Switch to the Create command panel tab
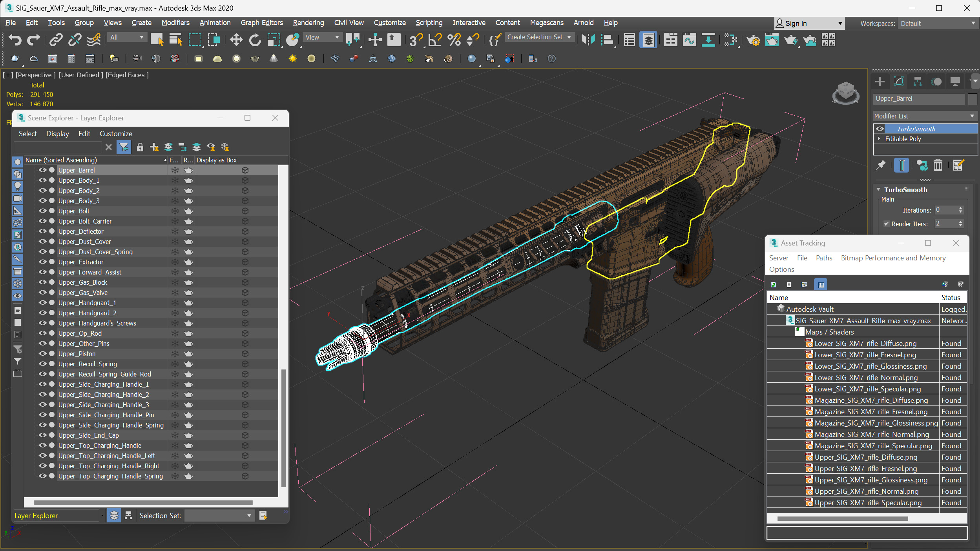The height and width of the screenshot is (551, 980). (x=880, y=82)
